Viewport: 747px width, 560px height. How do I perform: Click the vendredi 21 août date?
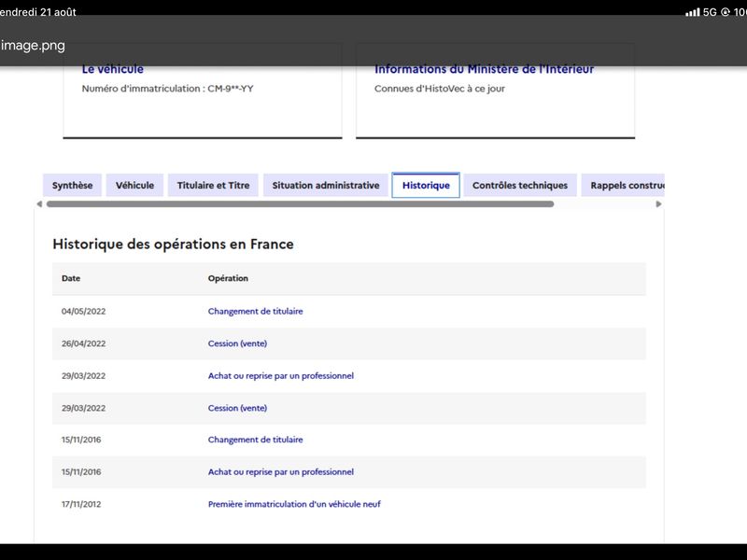pyautogui.click(x=38, y=12)
